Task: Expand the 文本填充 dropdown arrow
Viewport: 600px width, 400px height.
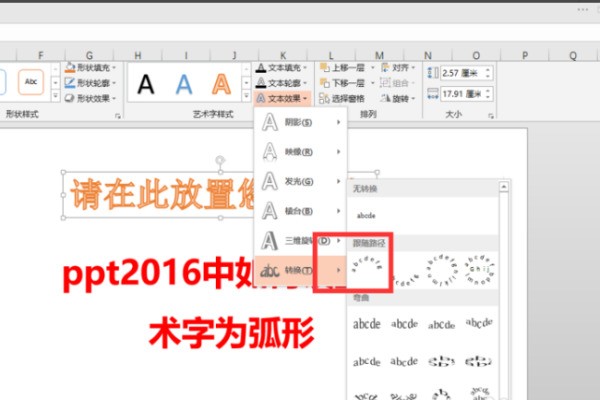Action: (305, 68)
